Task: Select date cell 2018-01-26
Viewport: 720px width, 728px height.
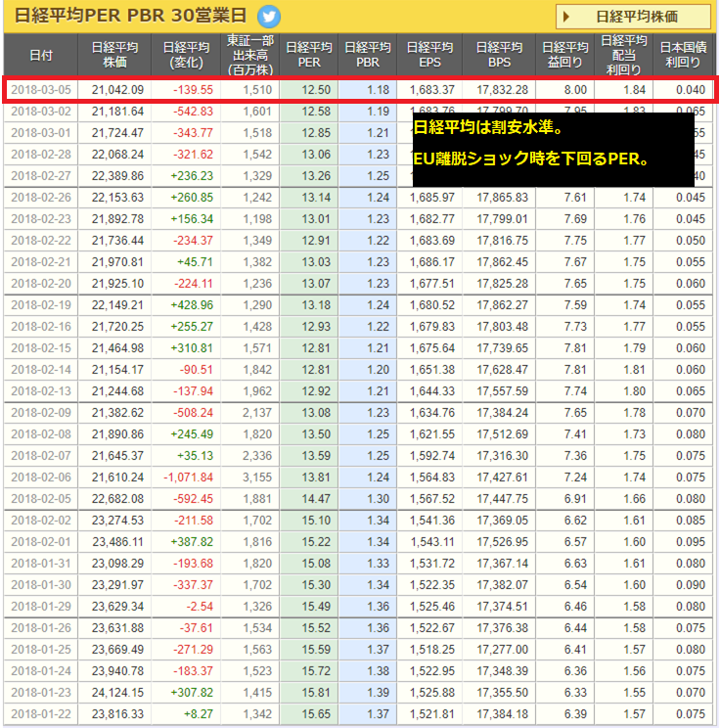Action: 41,628
